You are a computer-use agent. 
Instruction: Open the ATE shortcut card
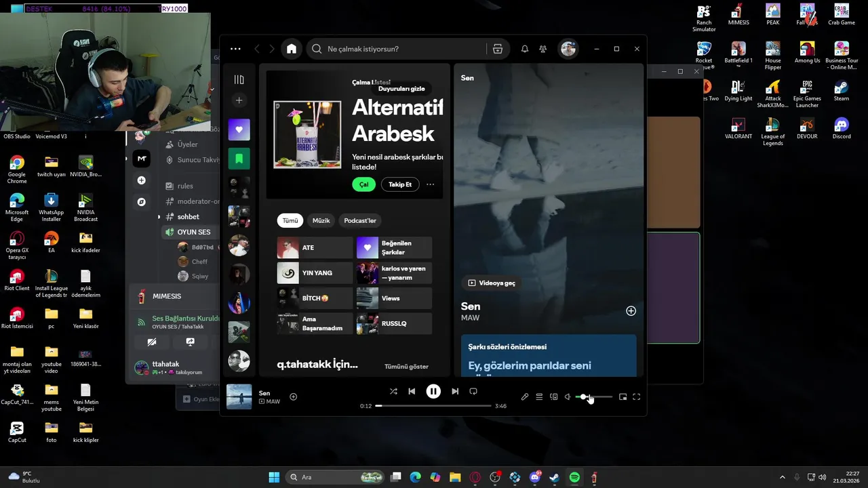coord(315,247)
